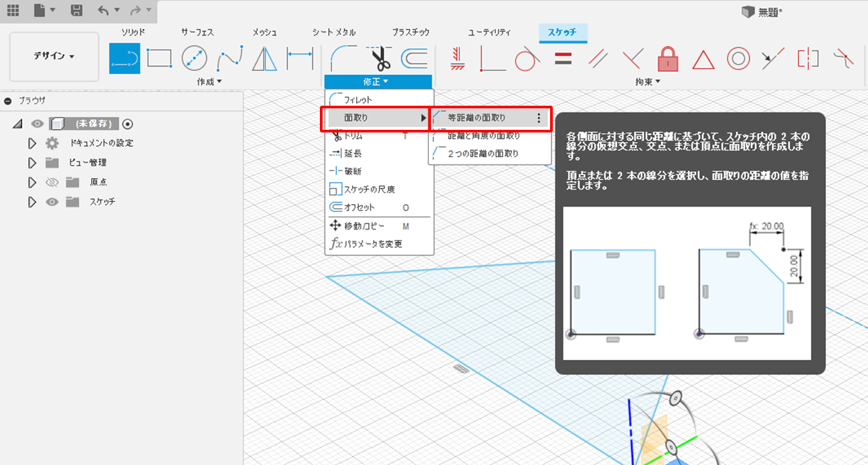Expand the ドキュメントの設定 tree node
The image size is (868, 465).
(31, 143)
